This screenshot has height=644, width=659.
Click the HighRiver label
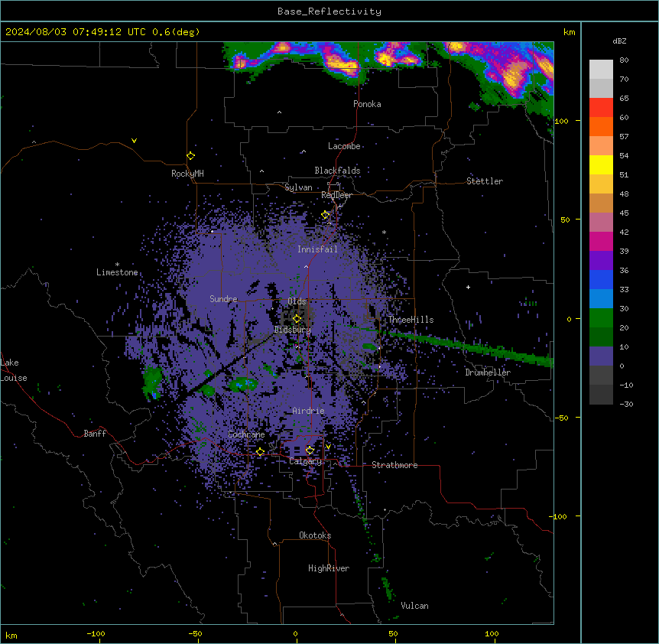click(x=329, y=568)
